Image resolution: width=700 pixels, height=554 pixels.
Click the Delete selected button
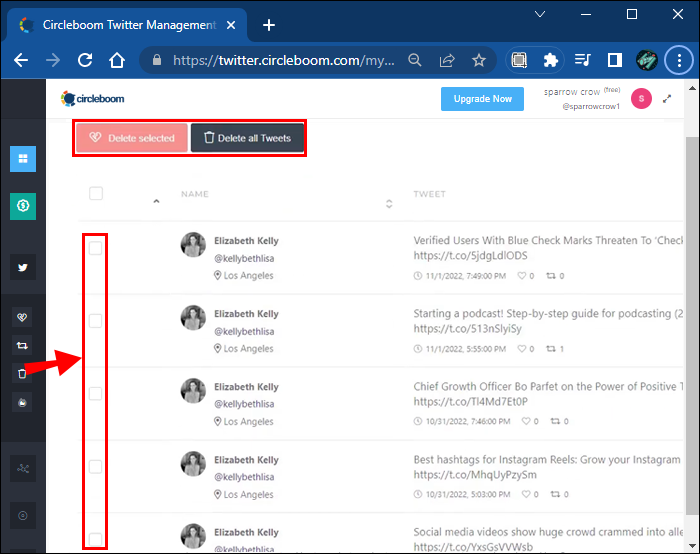(x=132, y=138)
